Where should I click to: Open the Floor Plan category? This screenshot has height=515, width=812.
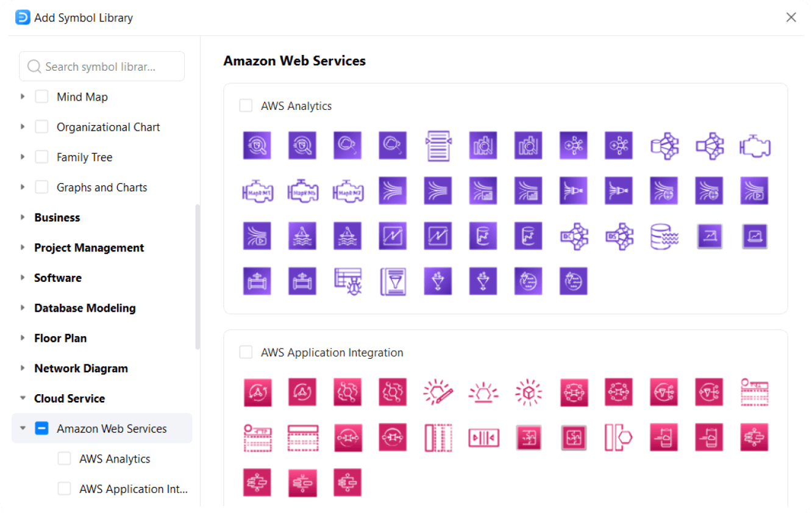(x=60, y=338)
